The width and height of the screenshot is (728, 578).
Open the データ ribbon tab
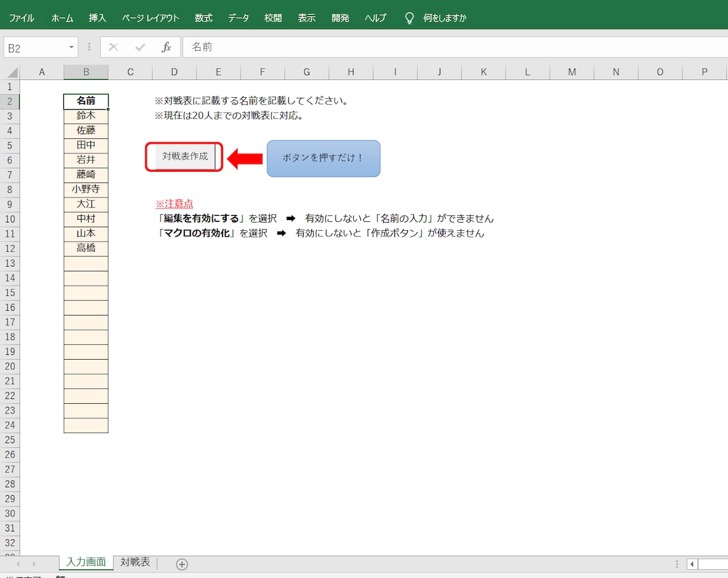(239, 18)
